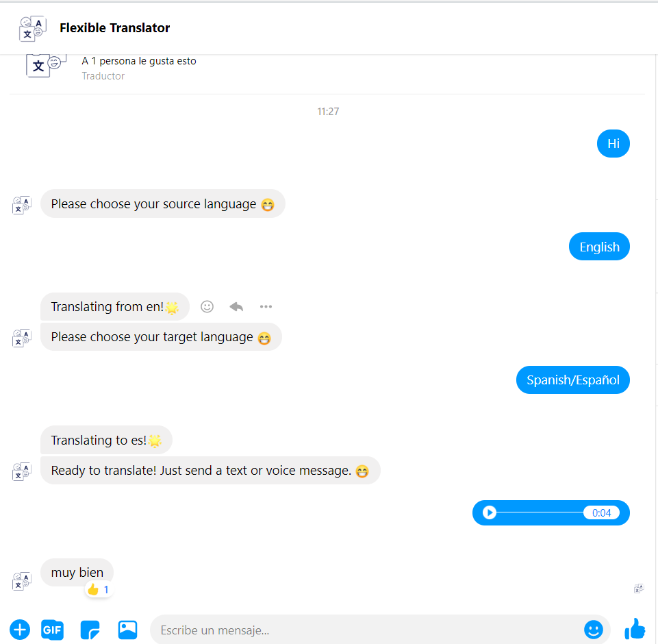
Task: Click the Flexible Translator header avatar
Action: 32,28
